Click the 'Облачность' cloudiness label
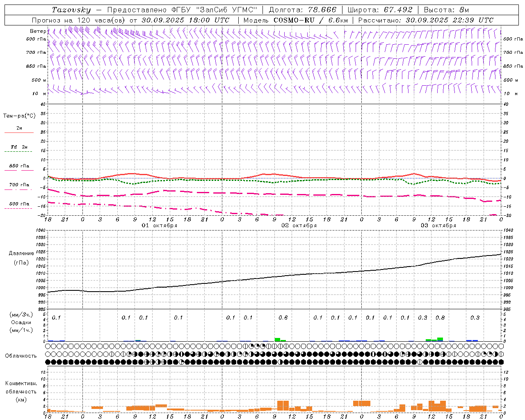This screenshot has width=525, height=420. click(21, 356)
